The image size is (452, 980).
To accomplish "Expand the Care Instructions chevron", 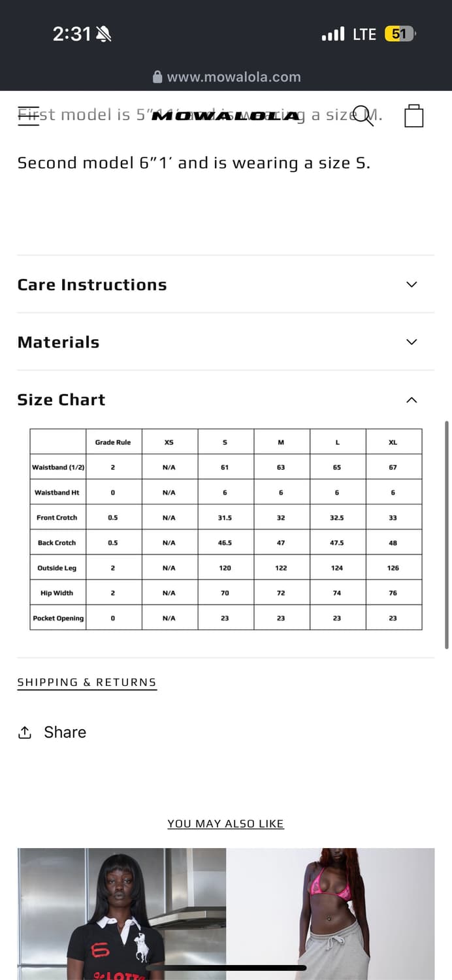I will 412,284.
